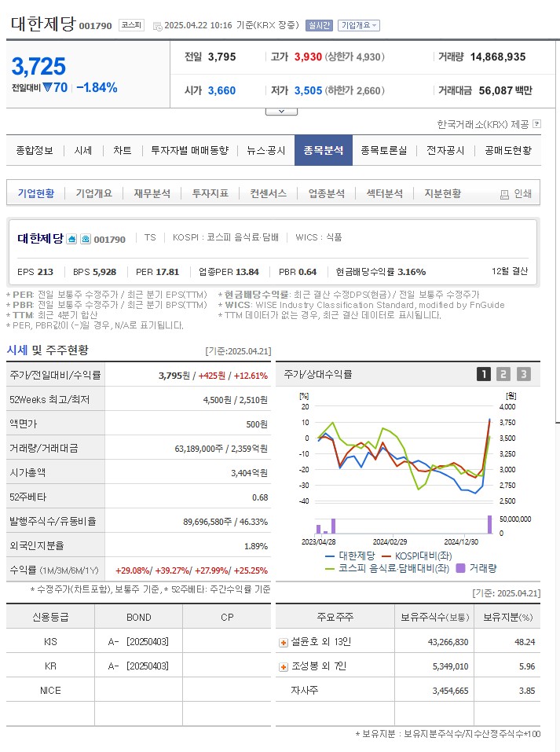The height and width of the screenshot is (752, 560).
Task: Click the red KOSPI대비 legend swatch
Action: click(386, 556)
